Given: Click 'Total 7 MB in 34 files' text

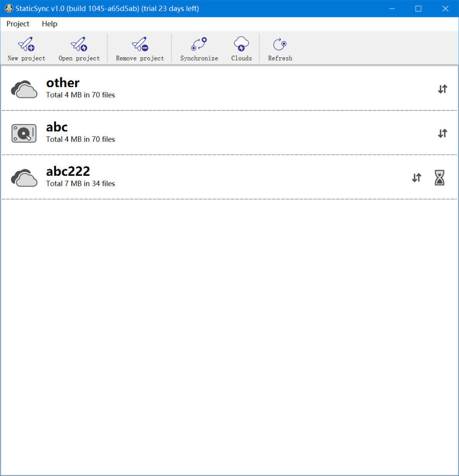Looking at the screenshot, I should click(x=80, y=183).
